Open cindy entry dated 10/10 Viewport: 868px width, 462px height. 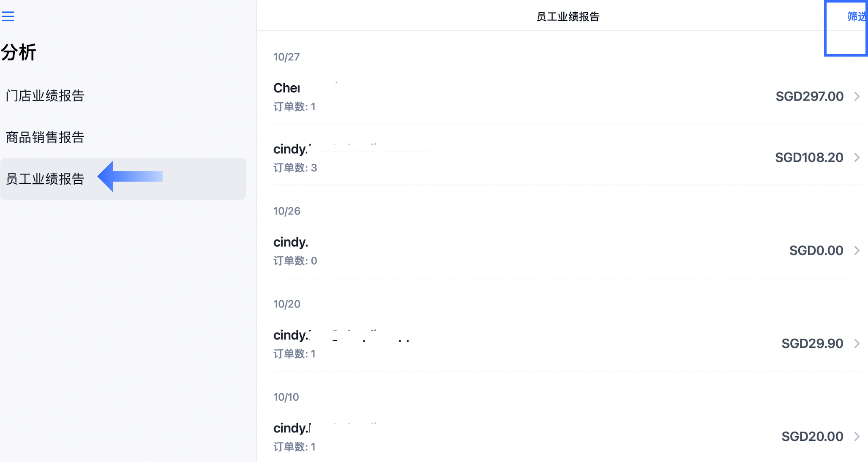tap(568, 436)
